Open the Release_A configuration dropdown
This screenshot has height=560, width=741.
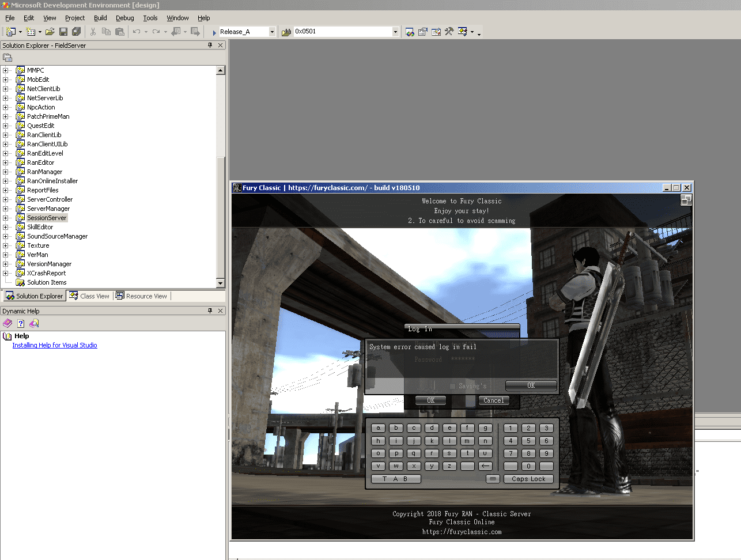[x=272, y=32]
